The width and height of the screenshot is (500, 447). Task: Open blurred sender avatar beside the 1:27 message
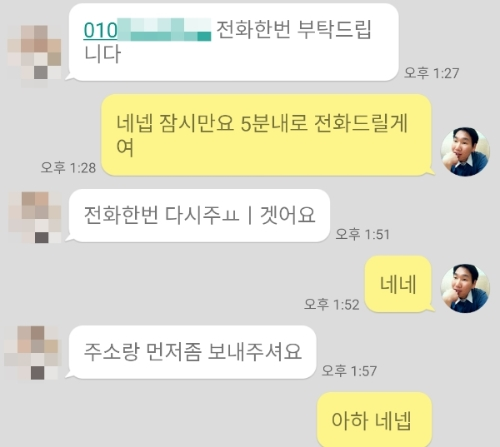tap(34, 55)
